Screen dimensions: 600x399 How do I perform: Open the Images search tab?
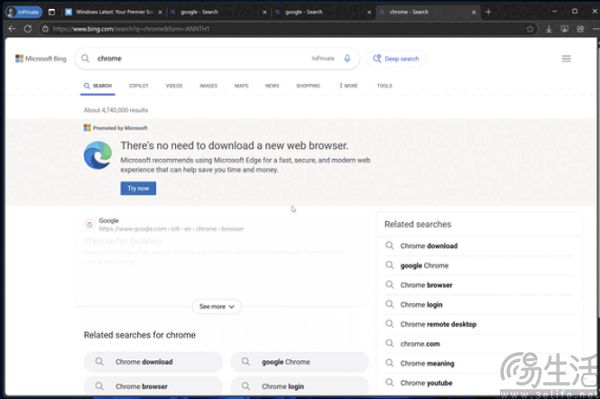pyautogui.click(x=209, y=86)
